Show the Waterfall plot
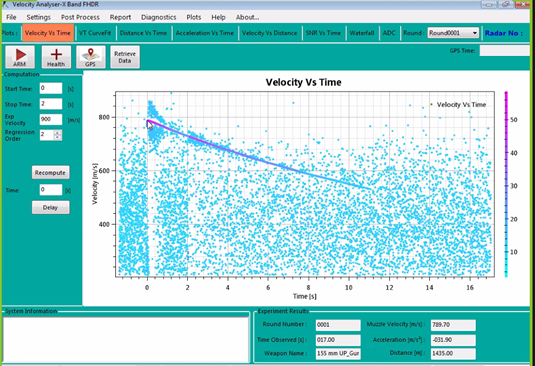535x366 pixels. pos(362,33)
